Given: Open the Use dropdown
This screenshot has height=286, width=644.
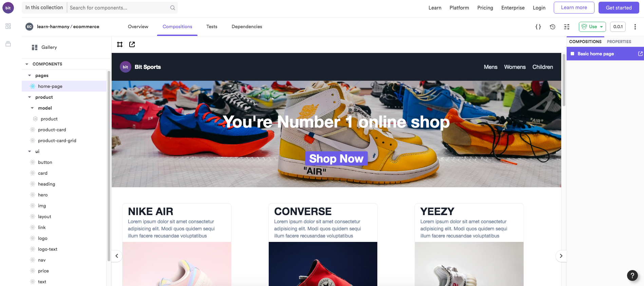Looking at the screenshot, I should click(x=592, y=27).
